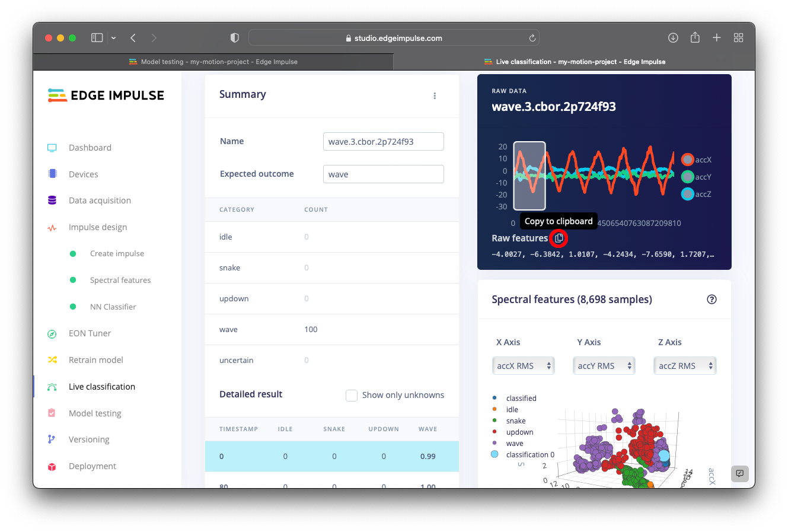Toggle wave series in feature legend
Image resolution: width=788 pixels, height=532 pixels.
tap(507, 443)
